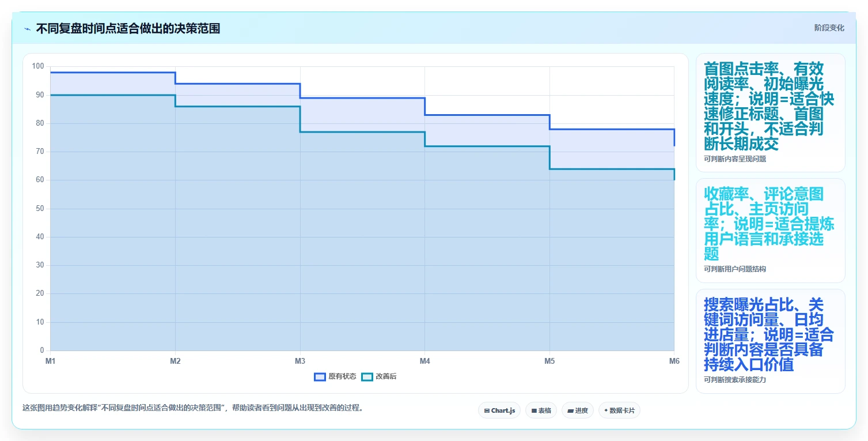
Task: Toggle the 原有状态 legend entry
Action: coord(335,376)
